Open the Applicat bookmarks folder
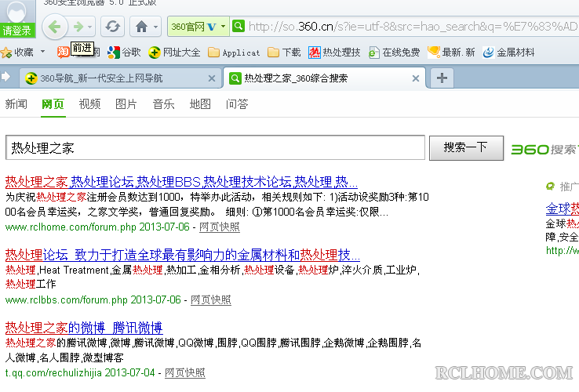Viewport: 579px width, 392px height. pos(234,53)
